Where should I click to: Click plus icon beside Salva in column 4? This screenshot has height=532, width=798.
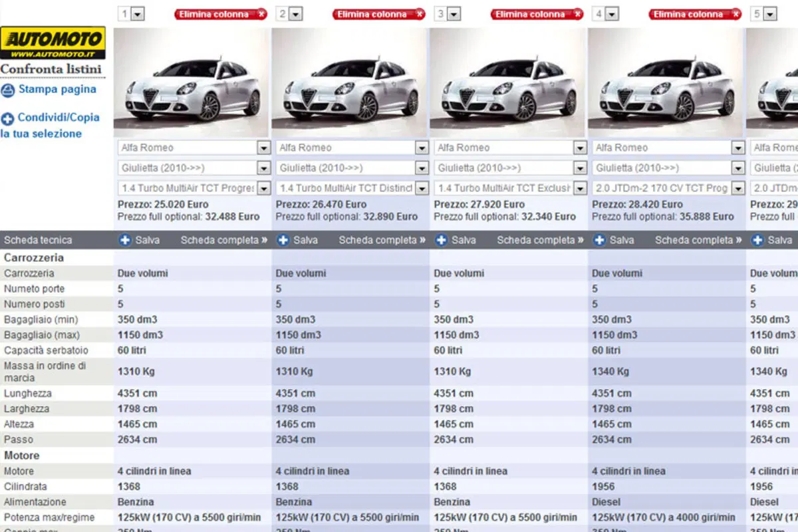coord(600,240)
